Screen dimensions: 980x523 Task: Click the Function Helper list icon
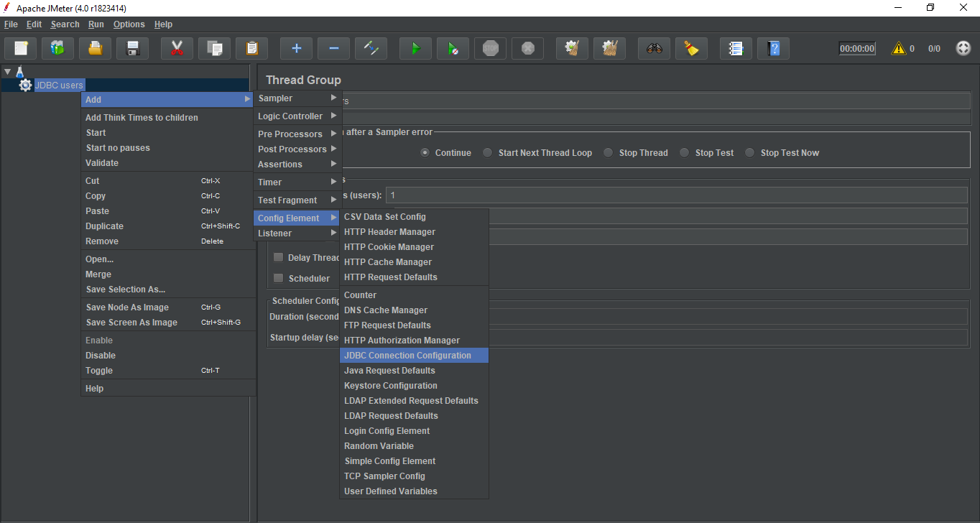(x=736, y=49)
